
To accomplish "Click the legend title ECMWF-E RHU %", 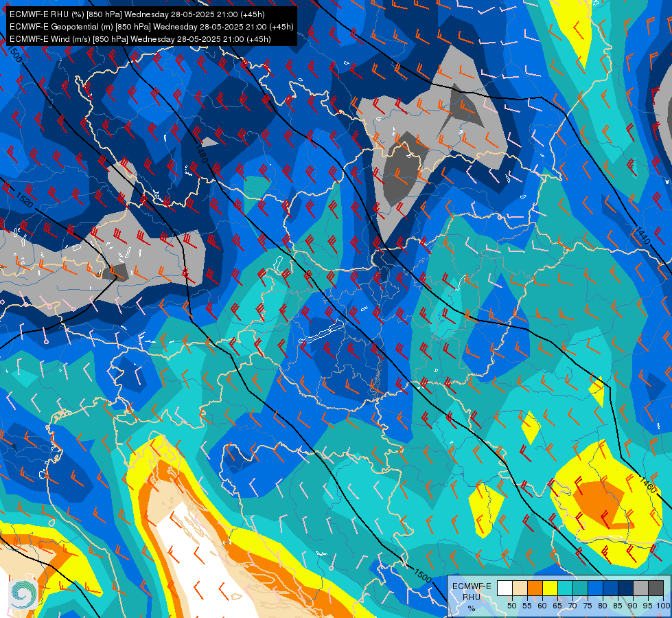I will pos(472,597).
